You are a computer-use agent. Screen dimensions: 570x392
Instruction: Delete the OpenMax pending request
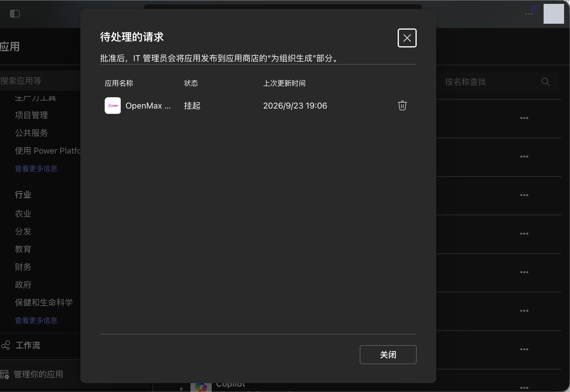pos(402,106)
